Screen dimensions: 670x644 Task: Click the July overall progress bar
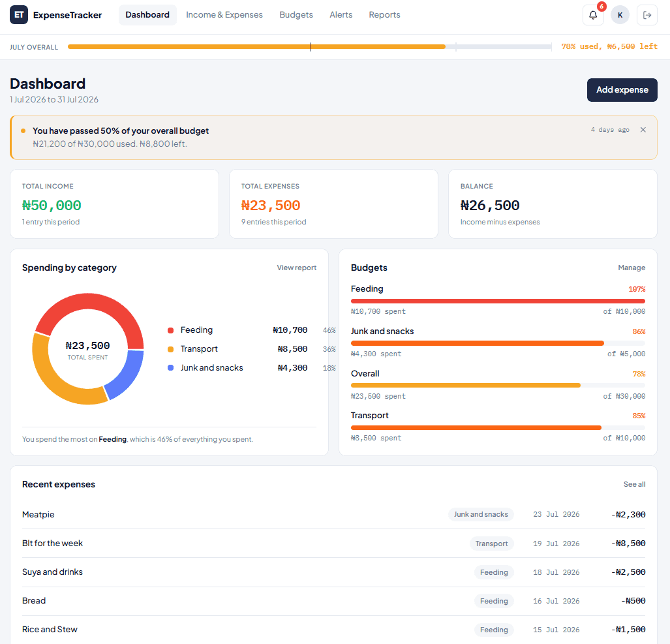coord(310,46)
